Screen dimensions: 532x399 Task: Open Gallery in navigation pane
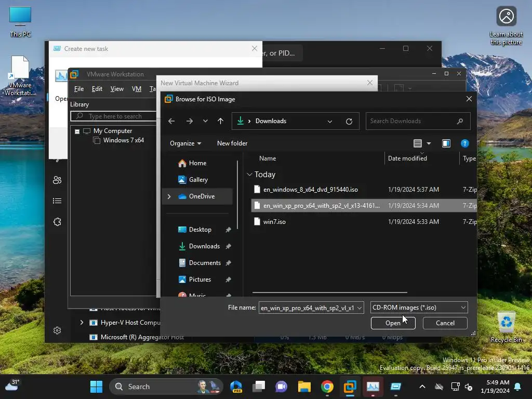coord(198,180)
